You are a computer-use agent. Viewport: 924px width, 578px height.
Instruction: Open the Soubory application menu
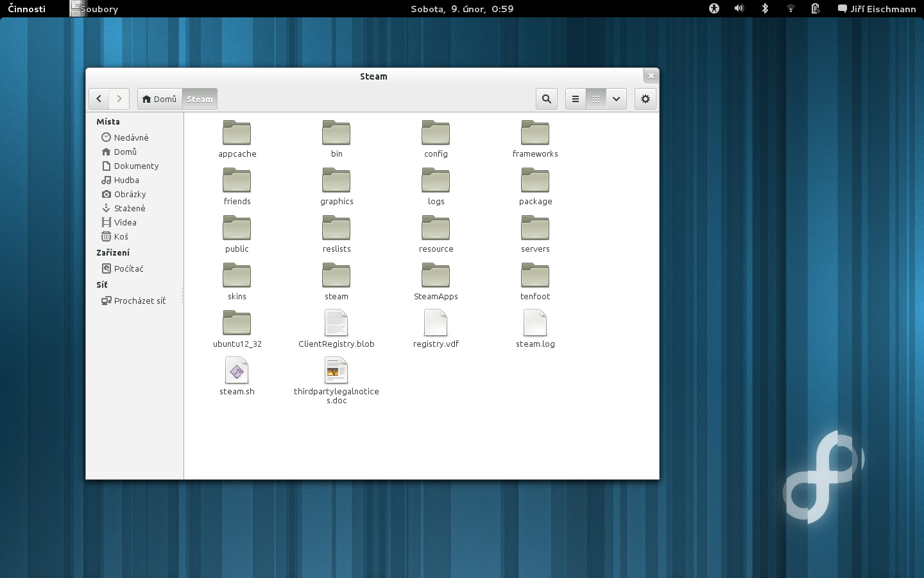click(95, 9)
